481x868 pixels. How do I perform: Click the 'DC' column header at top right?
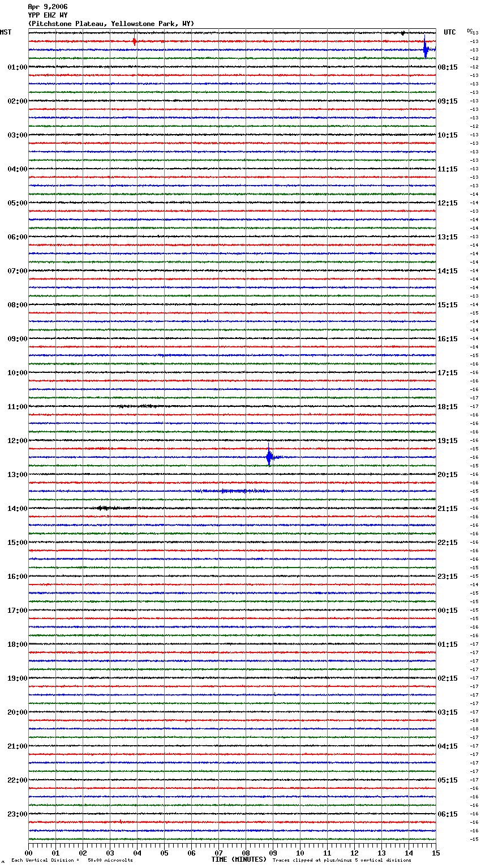(470, 31)
